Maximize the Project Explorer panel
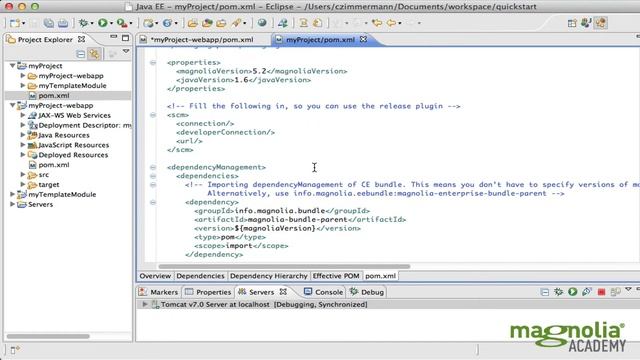Screen dimensions: 640x360 point(125,38)
